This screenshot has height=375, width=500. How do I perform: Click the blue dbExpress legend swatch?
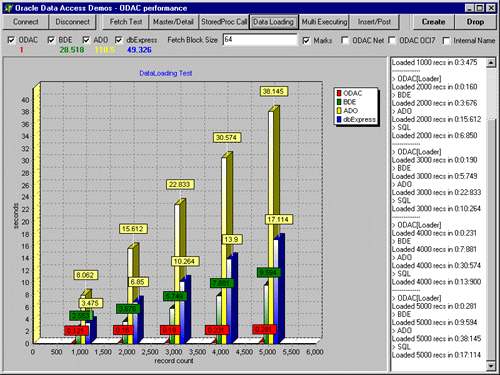coord(339,119)
